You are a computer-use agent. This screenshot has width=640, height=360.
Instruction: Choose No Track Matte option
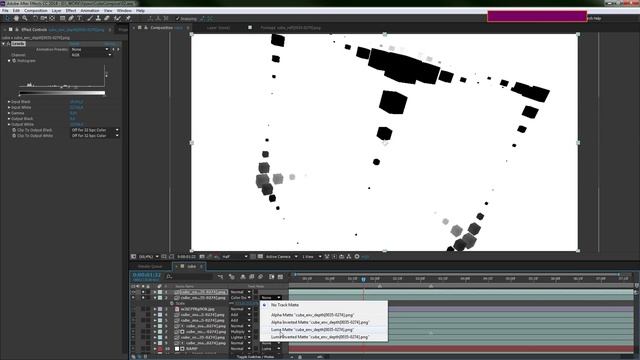pyautogui.click(x=285, y=305)
